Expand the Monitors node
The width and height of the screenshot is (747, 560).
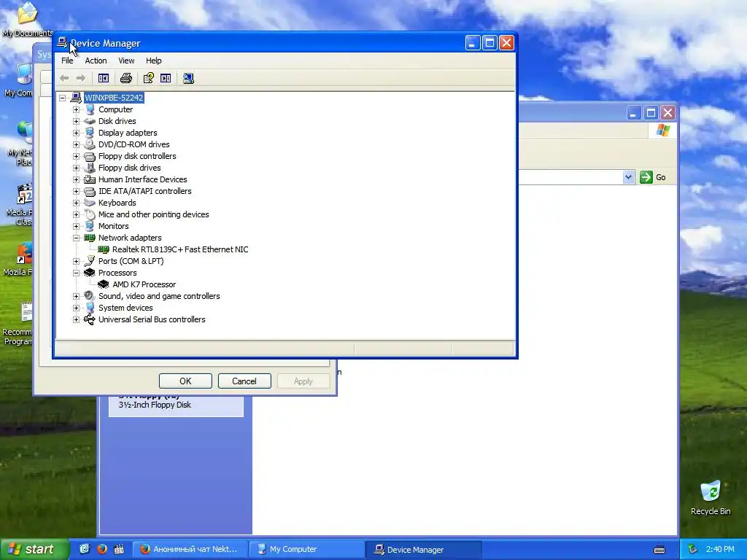tap(76, 226)
